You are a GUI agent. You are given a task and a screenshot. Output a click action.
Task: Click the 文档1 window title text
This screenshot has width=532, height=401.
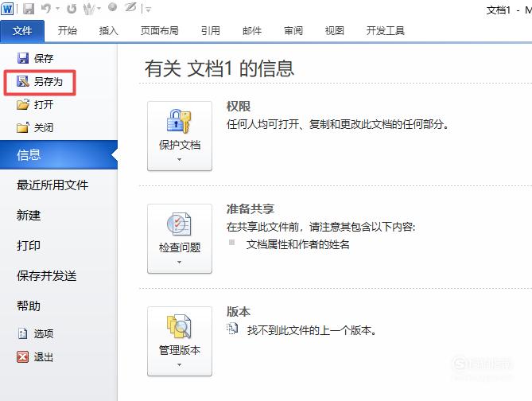click(x=499, y=10)
